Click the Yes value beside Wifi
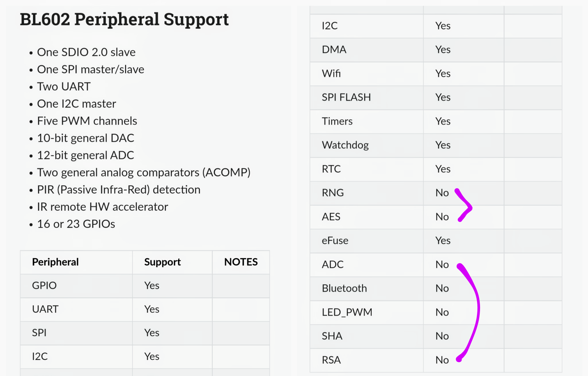 (x=443, y=73)
